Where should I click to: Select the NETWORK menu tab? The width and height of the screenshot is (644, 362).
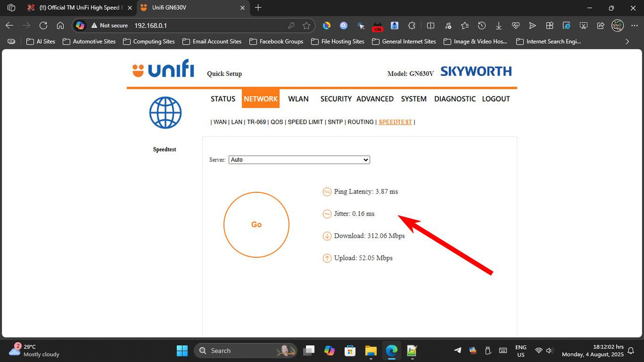click(261, 99)
